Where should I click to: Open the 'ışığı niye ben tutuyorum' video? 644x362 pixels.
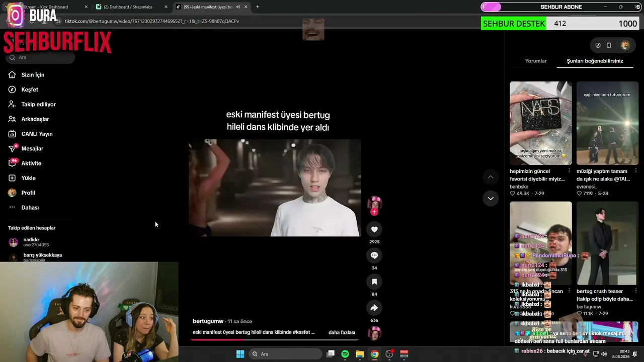(607, 123)
